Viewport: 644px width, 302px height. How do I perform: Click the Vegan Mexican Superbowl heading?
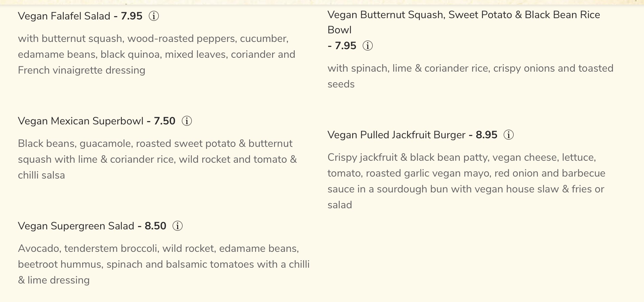coord(81,121)
